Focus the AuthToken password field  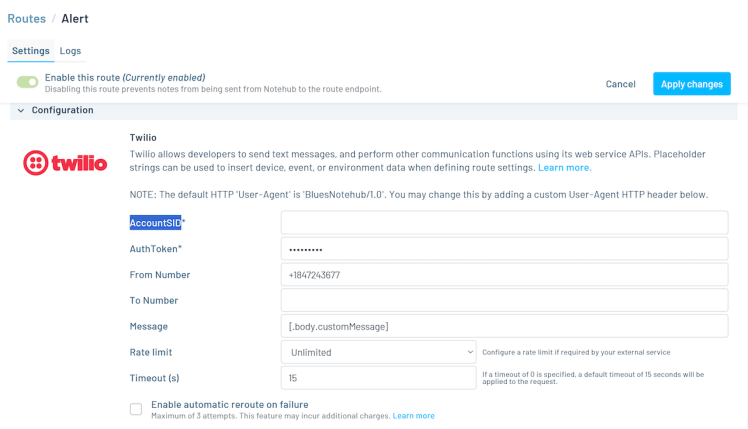pyautogui.click(x=504, y=249)
